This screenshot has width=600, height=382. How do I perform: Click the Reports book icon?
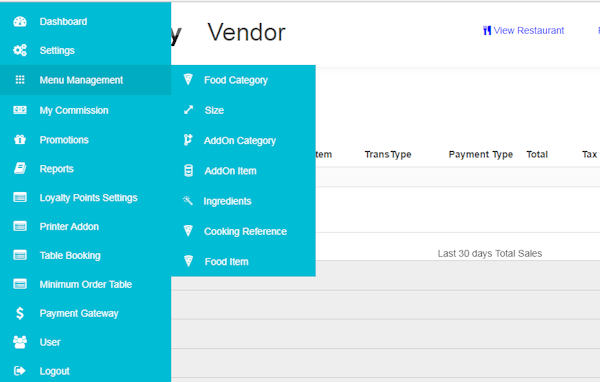pos(20,168)
